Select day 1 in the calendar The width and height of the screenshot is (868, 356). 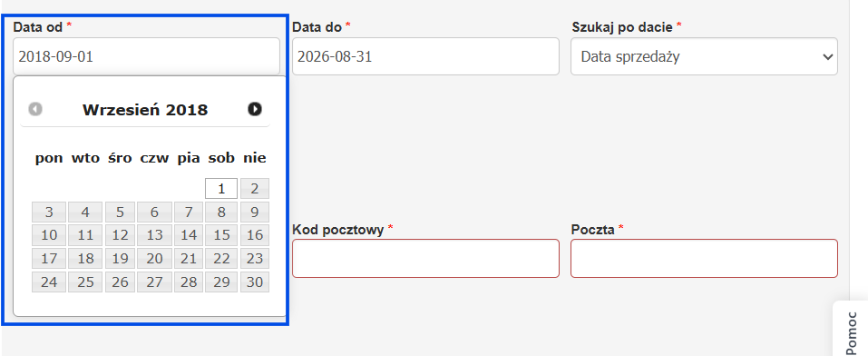[x=221, y=189]
